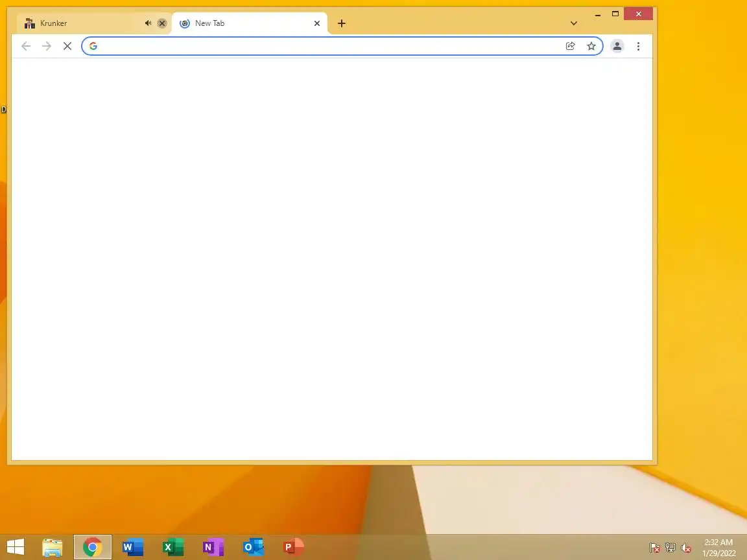Click the Google icon in address bar
This screenshot has height=560, width=747.
tap(93, 46)
